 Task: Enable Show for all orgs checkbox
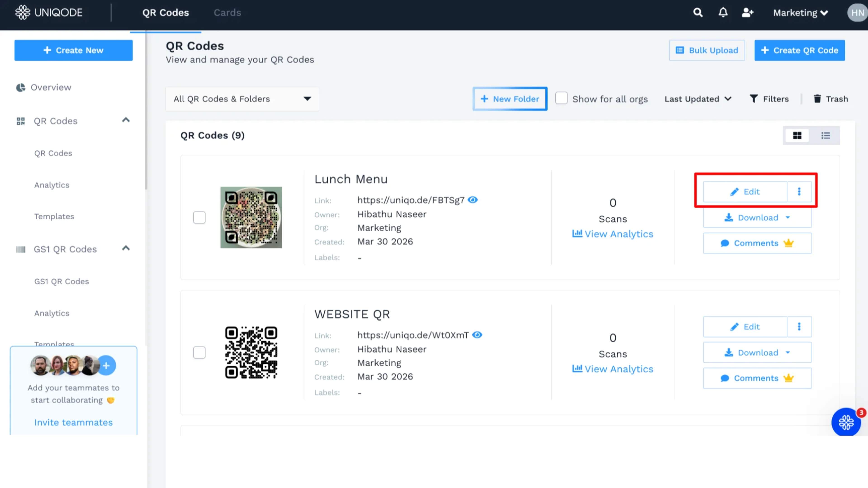point(561,98)
